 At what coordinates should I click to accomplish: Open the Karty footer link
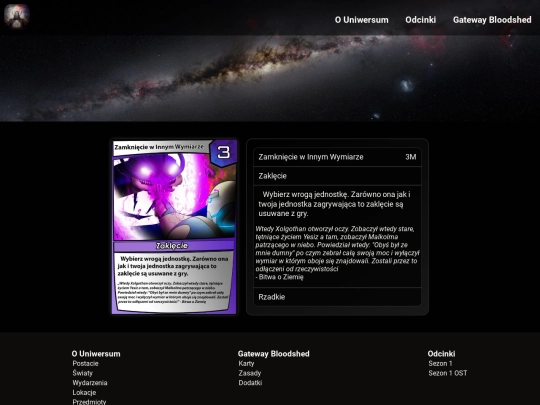point(246,363)
